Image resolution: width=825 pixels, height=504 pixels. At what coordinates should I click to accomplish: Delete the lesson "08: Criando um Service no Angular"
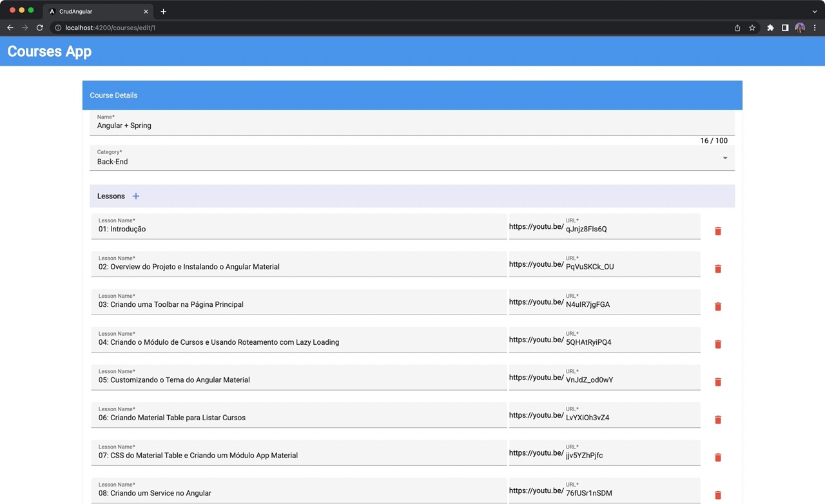pos(717,495)
